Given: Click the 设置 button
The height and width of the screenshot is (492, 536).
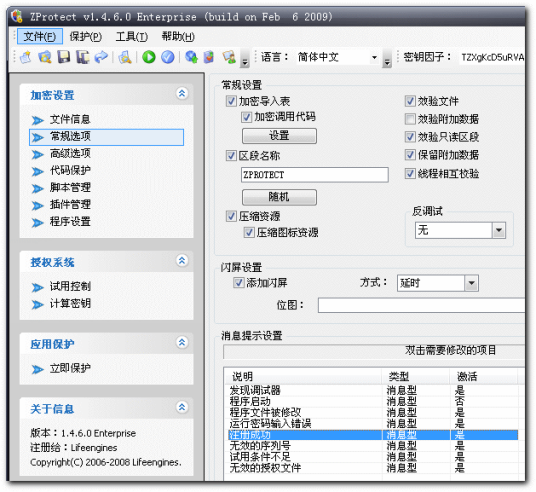Looking at the screenshot, I should [x=279, y=136].
